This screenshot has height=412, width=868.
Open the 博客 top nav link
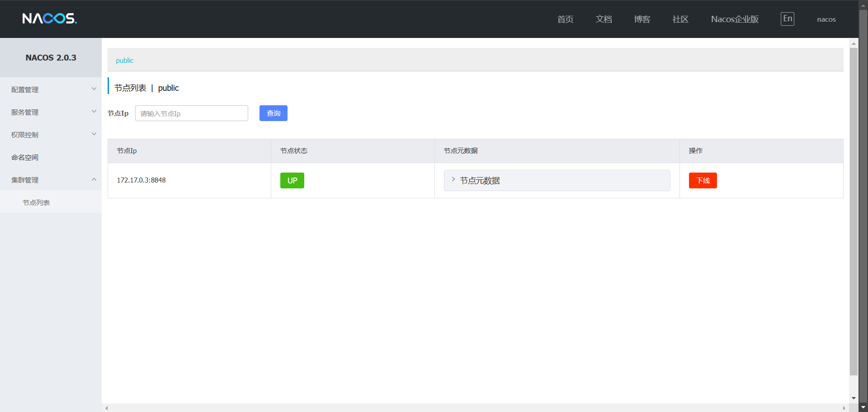642,19
